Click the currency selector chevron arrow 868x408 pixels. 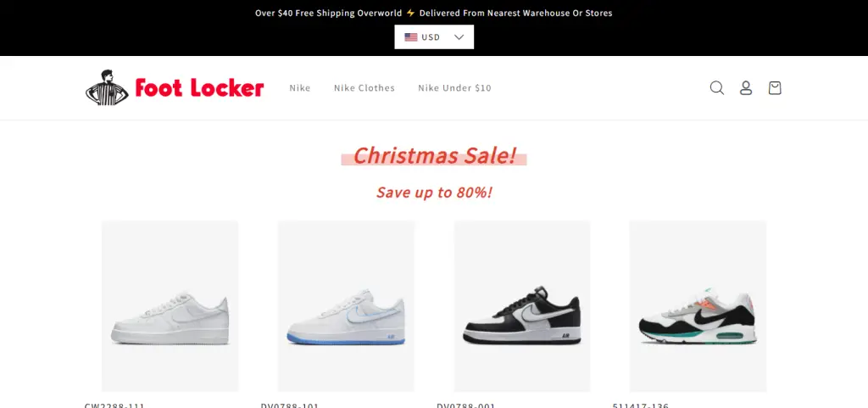(459, 37)
